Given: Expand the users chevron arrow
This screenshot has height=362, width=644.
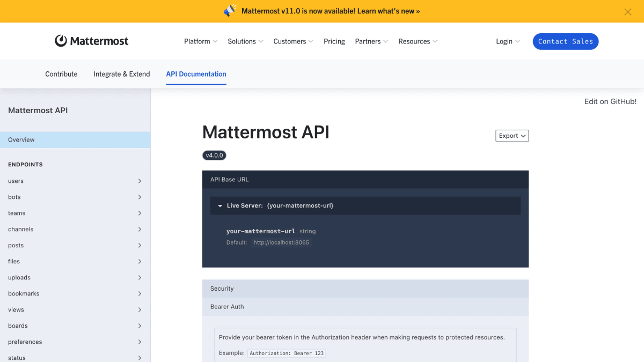Looking at the screenshot, I should (x=140, y=181).
